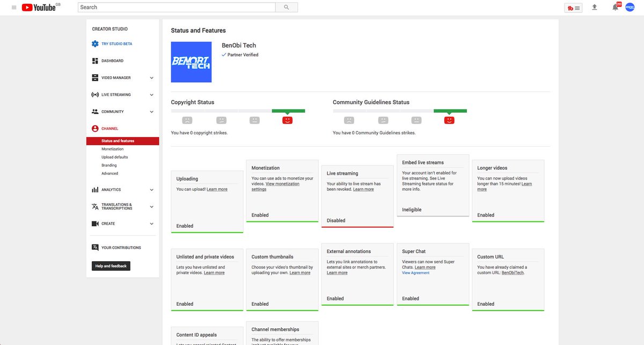The image size is (644, 345).
Task: Click TRY STUDIO BETA link text
Action: (x=116, y=44)
